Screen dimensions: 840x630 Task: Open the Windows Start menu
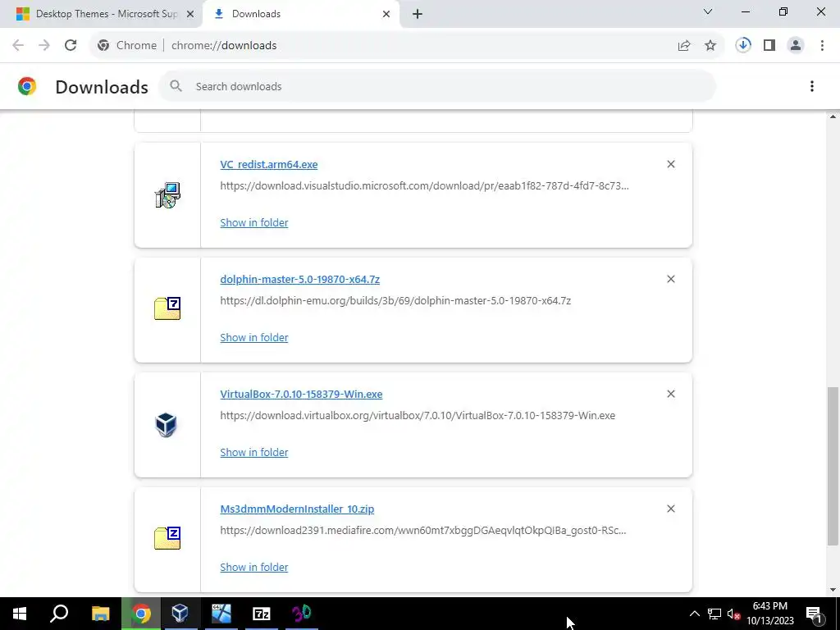pos(20,614)
